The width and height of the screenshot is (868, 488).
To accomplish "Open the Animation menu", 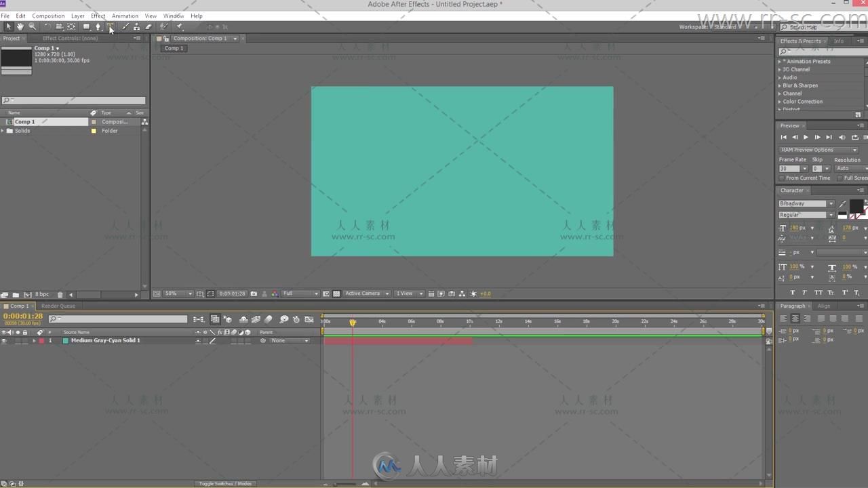I will click(x=125, y=16).
